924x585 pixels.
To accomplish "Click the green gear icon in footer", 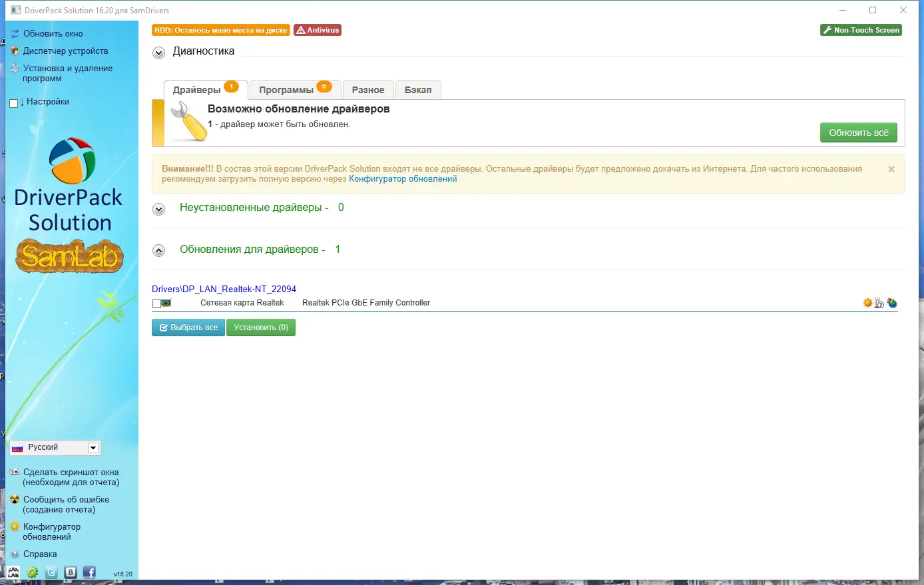I will 32,572.
